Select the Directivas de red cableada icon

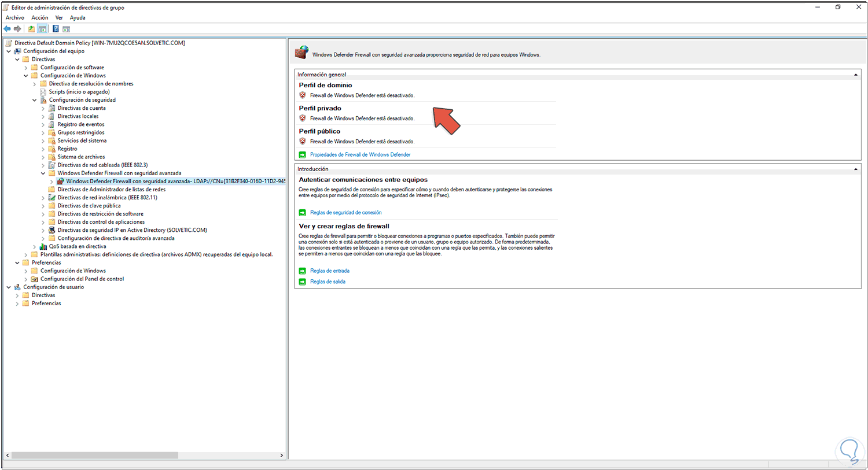click(52, 165)
